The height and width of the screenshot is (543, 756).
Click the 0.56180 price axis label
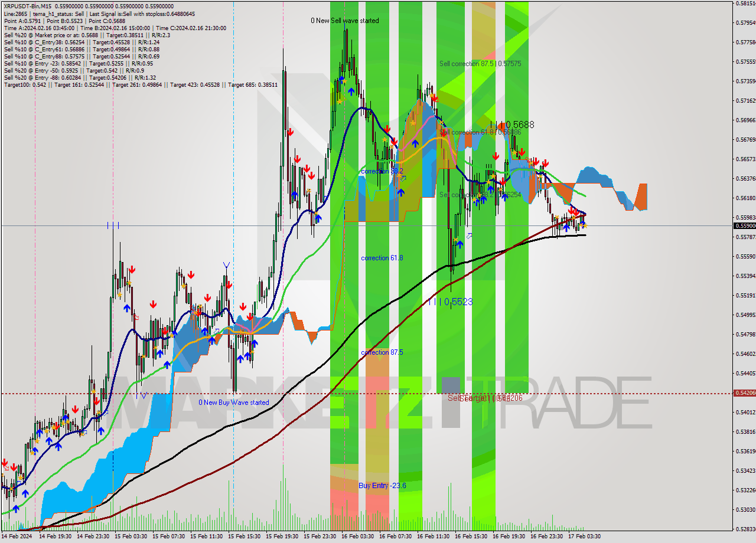pyautogui.click(x=746, y=198)
